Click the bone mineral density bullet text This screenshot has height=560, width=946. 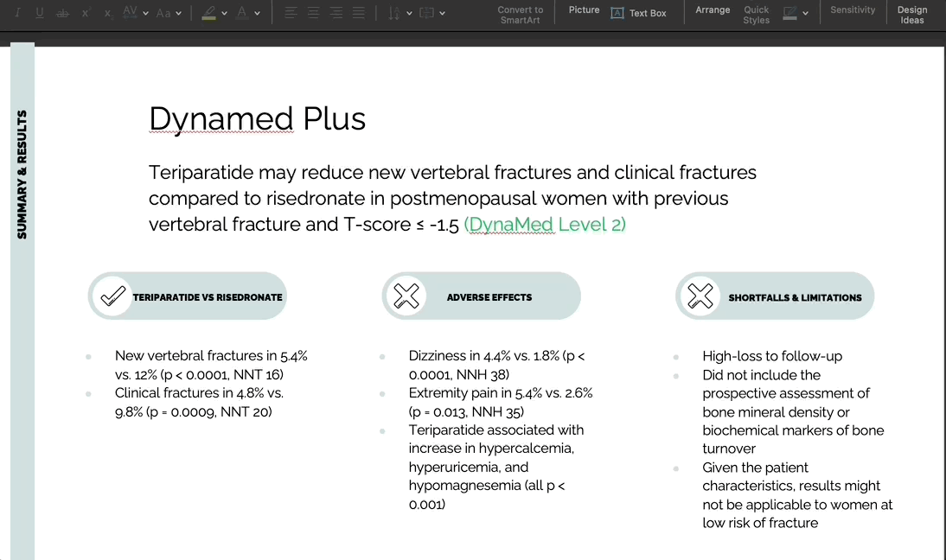[x=793, y=411]
